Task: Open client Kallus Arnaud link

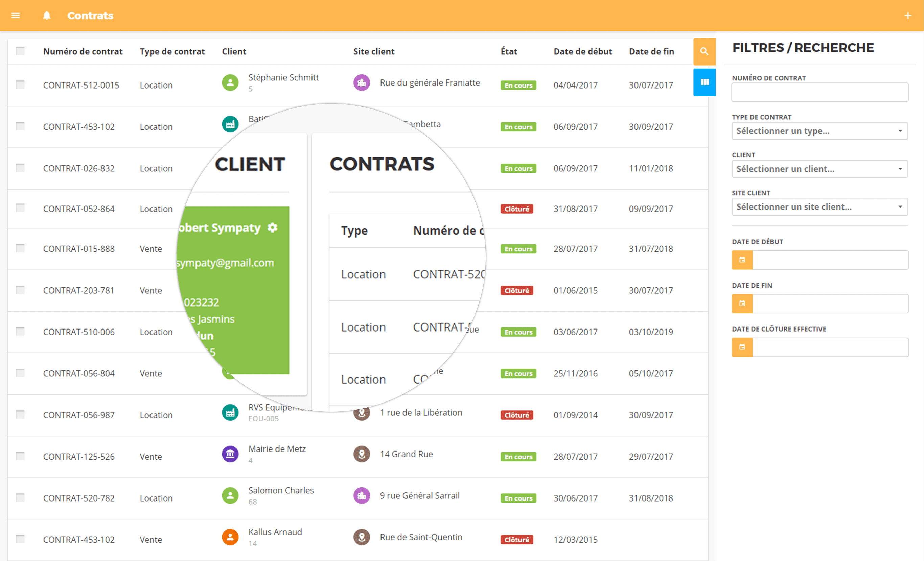Action: click(x=275, y=532)
